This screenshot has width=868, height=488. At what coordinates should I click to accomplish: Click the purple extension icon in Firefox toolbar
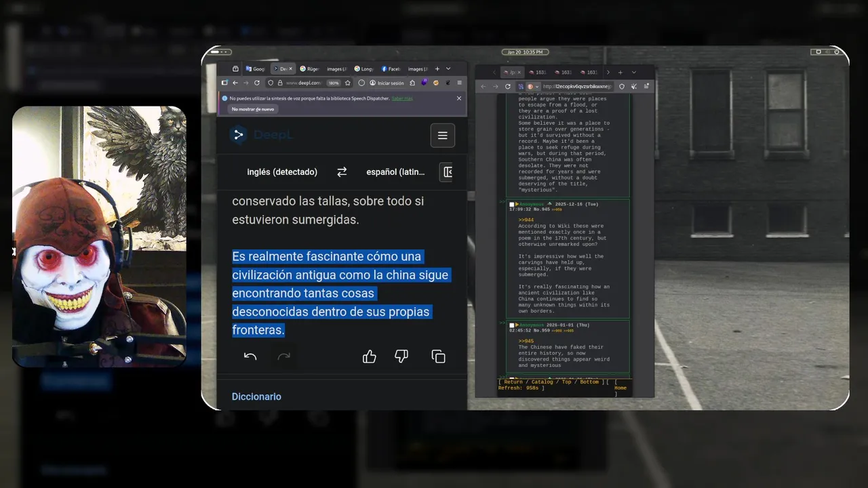point(425,82)
